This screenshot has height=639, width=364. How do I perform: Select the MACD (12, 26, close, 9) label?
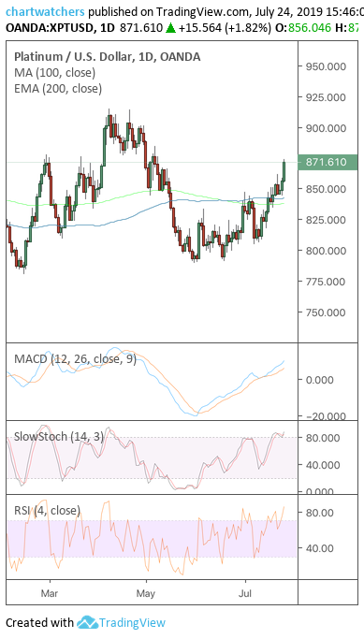[x=76, y=359]
